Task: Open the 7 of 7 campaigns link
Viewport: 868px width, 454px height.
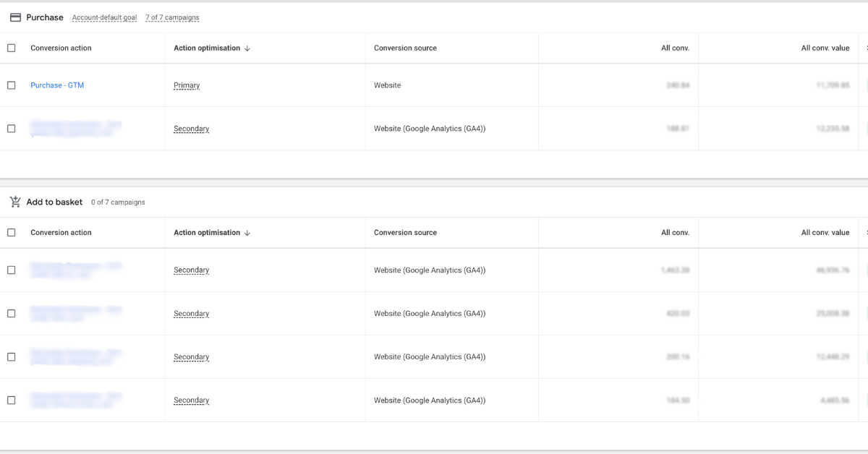Action: [172, 18]
